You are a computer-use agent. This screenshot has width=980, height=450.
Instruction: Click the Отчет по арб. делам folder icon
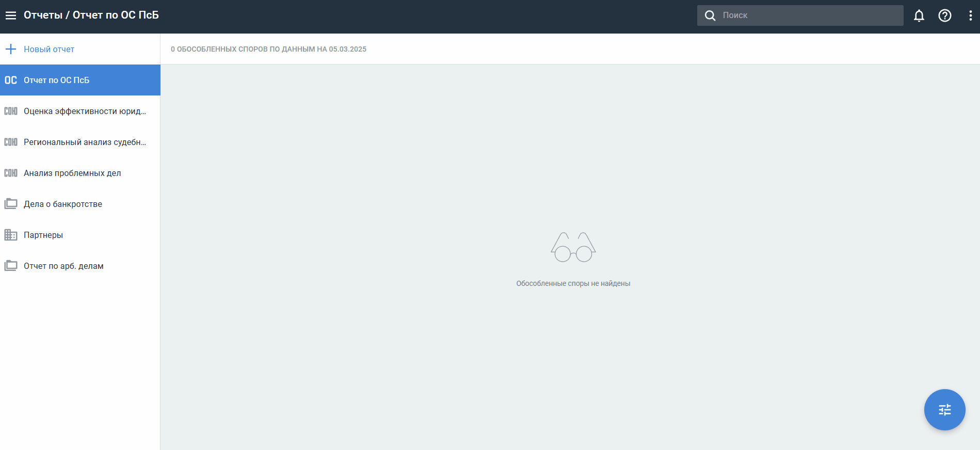pos(11,266)
